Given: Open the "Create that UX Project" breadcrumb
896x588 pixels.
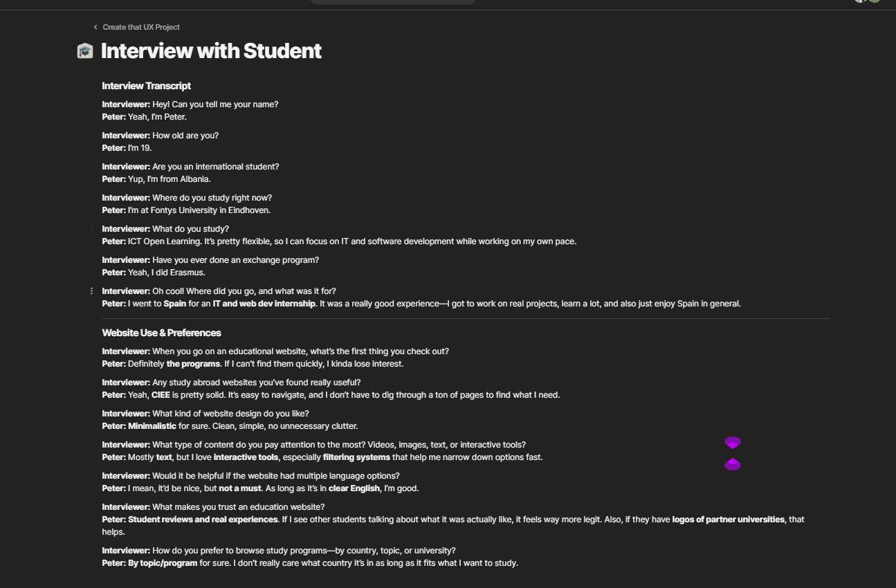Looking at the screenshot, I should [x=140, y=27].
